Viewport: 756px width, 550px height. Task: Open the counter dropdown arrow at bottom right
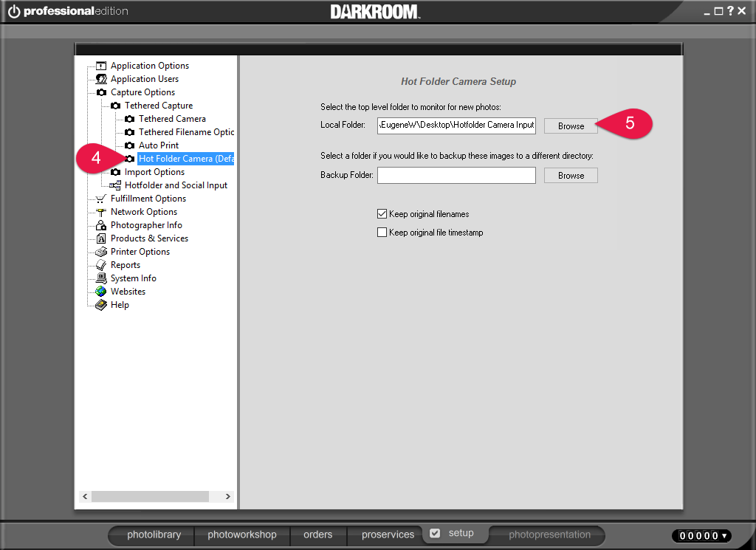tap(724, 535)
